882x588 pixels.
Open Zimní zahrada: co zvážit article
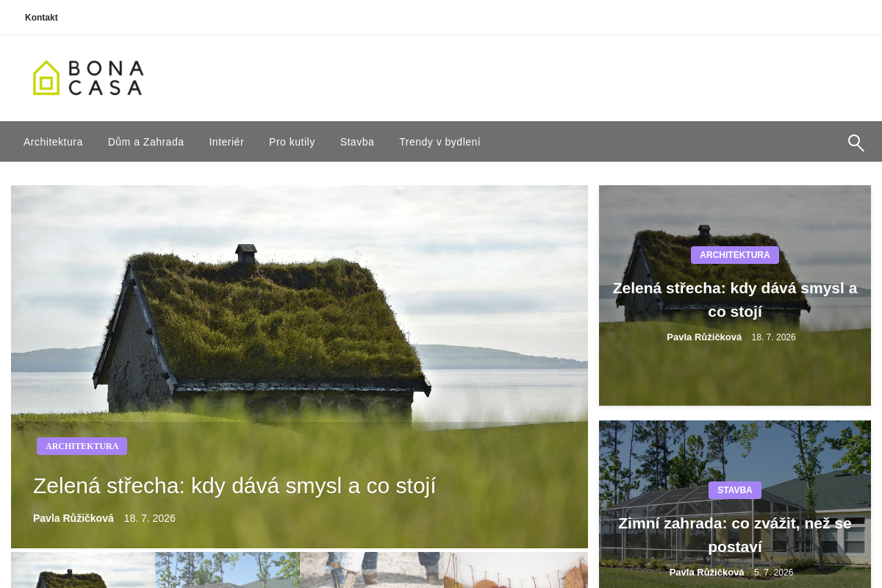[x=735, y=535]
